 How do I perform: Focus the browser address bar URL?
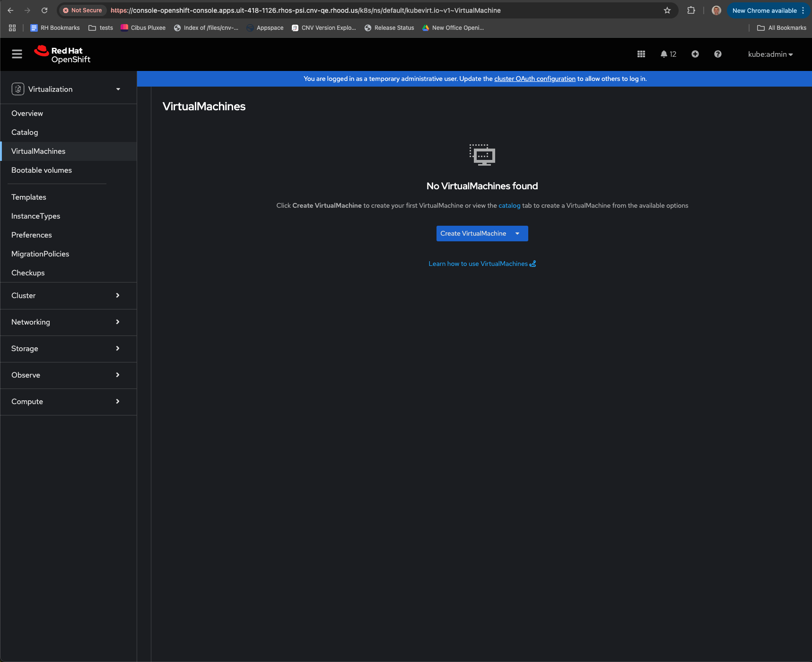pyautogui.click(x=306, y=10)
